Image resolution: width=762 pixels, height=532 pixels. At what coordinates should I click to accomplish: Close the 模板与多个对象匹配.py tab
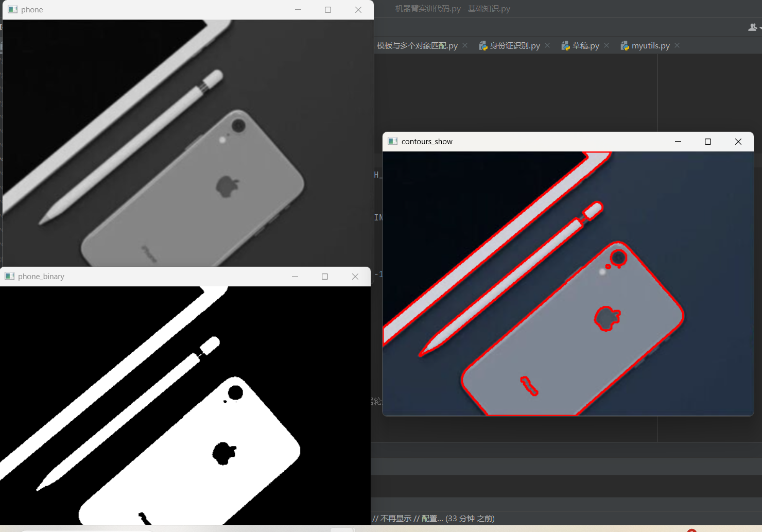(x=465, y=45)
